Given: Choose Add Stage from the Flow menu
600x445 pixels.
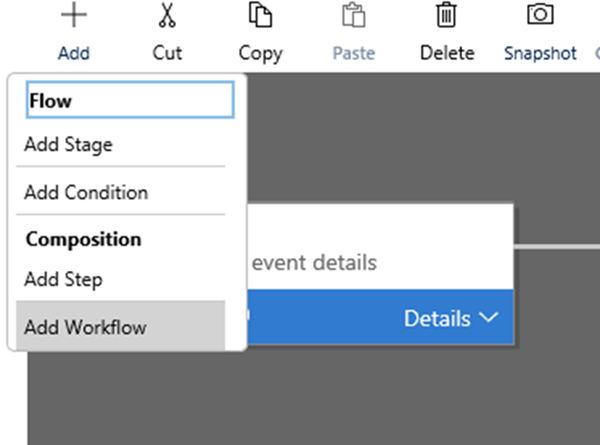Looking at the screenshot, I should coord(68,144).
